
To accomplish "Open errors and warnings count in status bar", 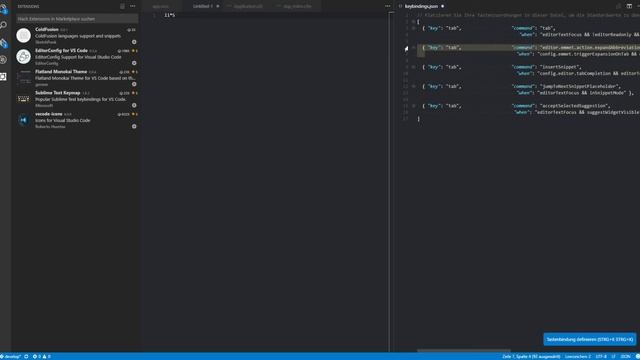I will point(42,357).
